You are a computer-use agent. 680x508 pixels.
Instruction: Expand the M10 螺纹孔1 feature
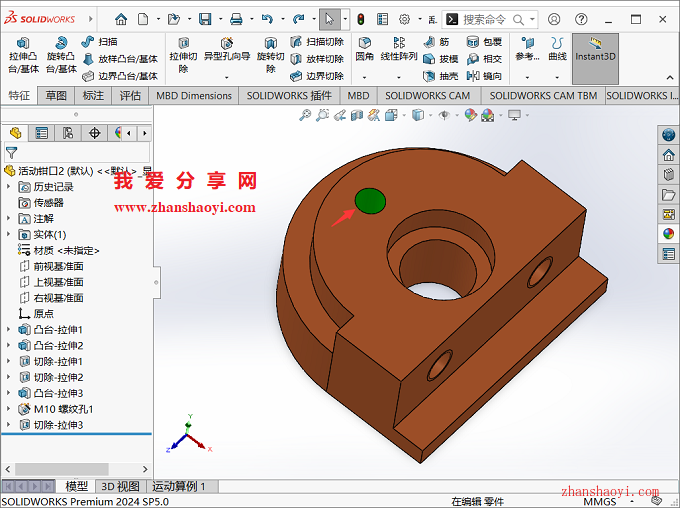[x=8, y=409]
